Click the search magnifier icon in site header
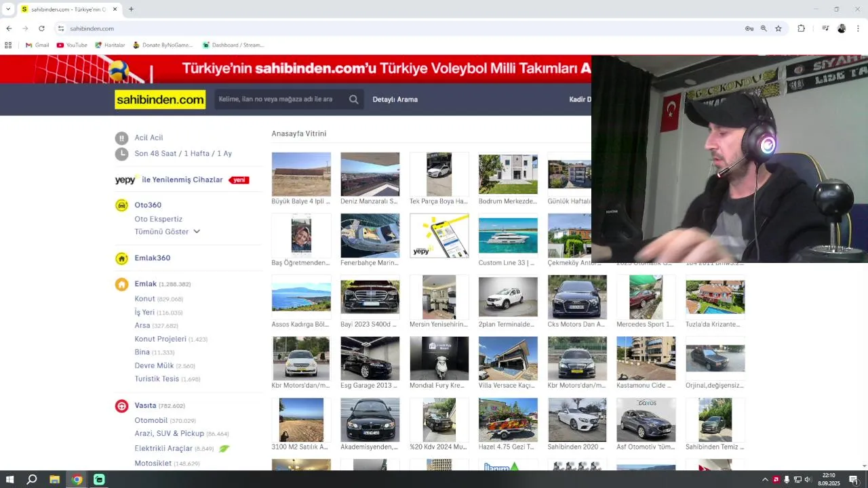This screenshot has height=488, width=868. 353,99
